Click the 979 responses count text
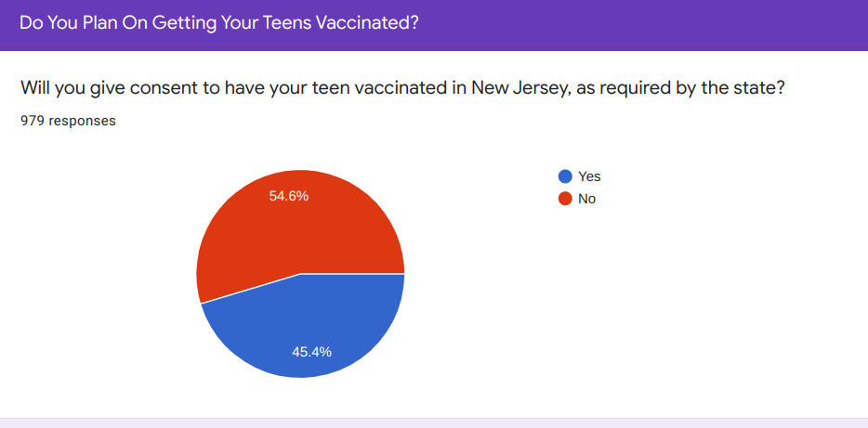This screenshot has width=868, height=428. [68, 121]
